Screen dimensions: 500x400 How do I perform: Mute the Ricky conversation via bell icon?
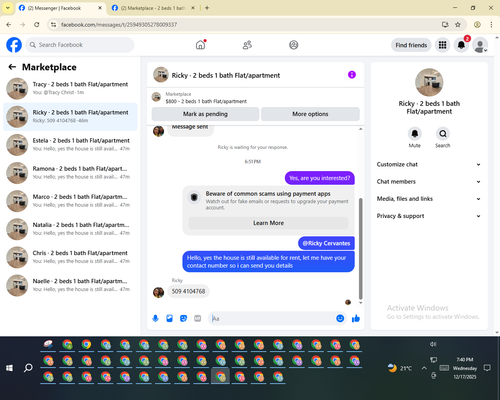(x=415, y=134)
